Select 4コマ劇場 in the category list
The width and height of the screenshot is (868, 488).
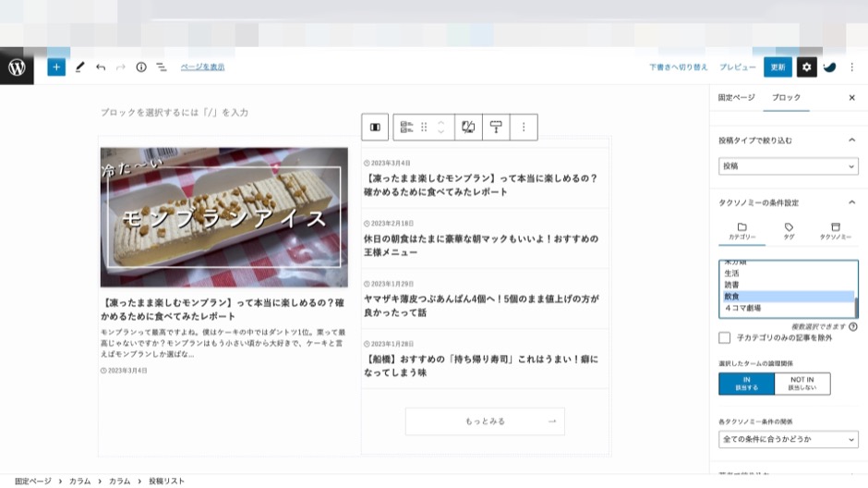click(x=789, y=308)
